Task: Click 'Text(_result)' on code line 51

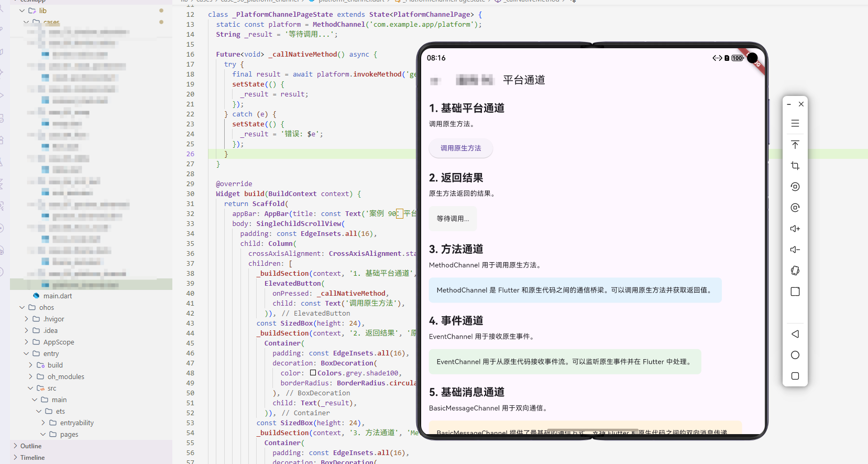Action: (327, 403)
